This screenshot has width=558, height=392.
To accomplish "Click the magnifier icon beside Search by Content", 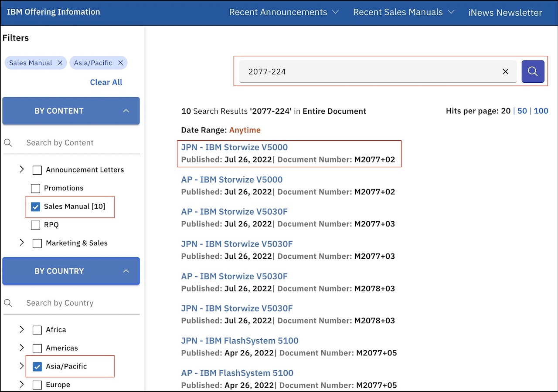I will tap(8, 142).
